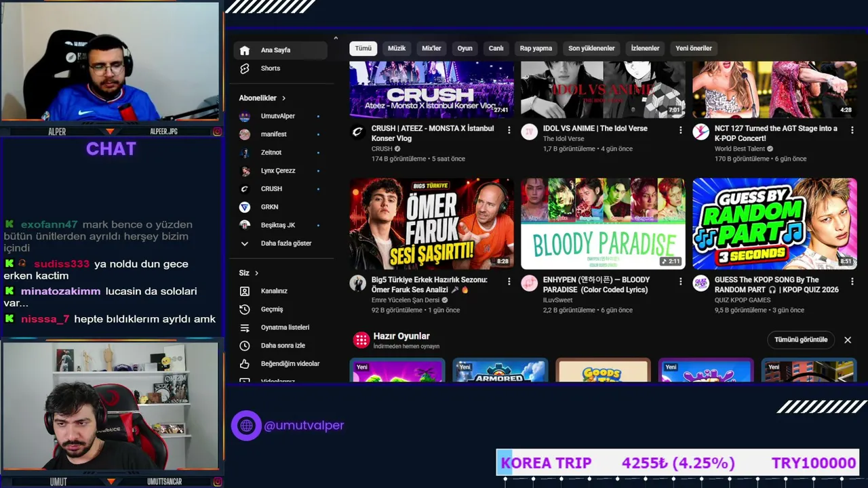Open options menu for ENHYPEN Bloody Paradise video
868x488 pixels.
click(680, 281)
